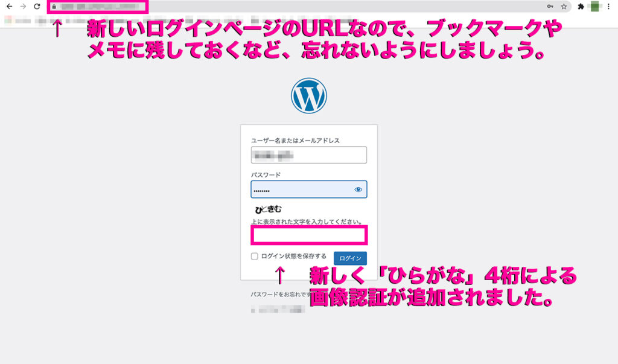
Task: Reload the page with the refresh icon
Action: [x=37, y=6]
